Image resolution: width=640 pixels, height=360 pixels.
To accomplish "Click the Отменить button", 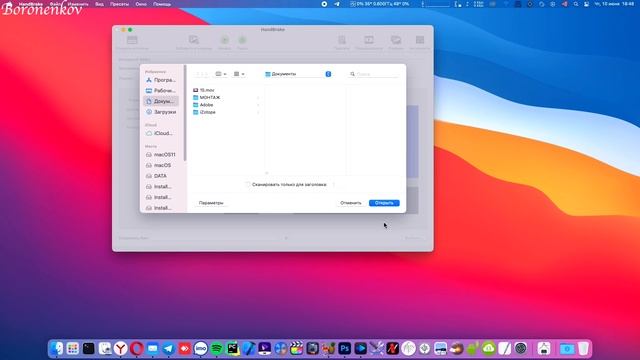I will 351,203.
